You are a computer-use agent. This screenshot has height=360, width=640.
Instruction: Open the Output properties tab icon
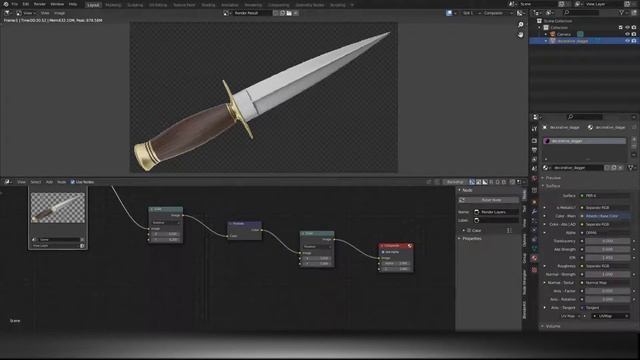click(x=534, y=150)
